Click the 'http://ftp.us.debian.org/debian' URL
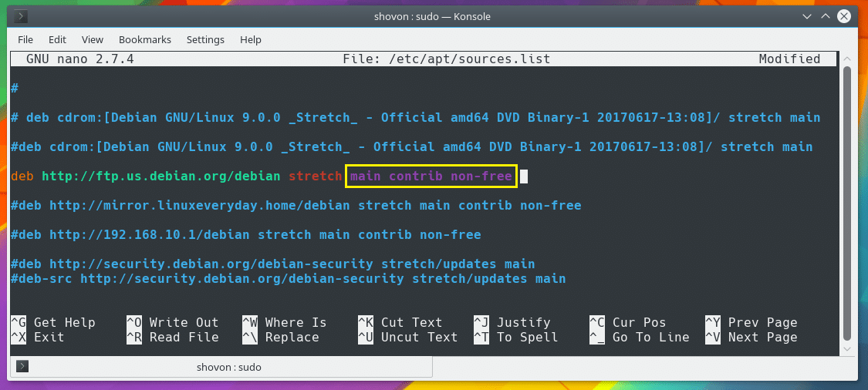Viewport: 868px width, 390px height. point(161,177)
